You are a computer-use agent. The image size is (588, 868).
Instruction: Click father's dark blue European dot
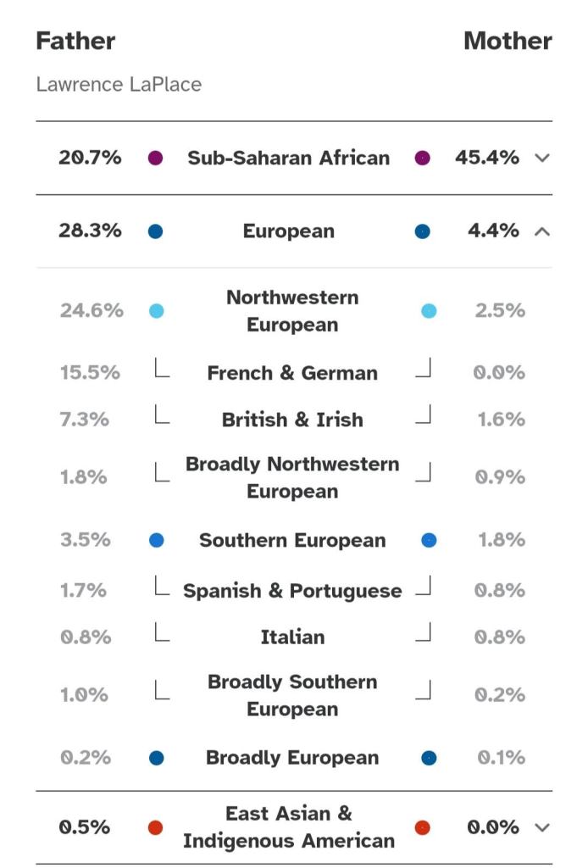[155, 231]
